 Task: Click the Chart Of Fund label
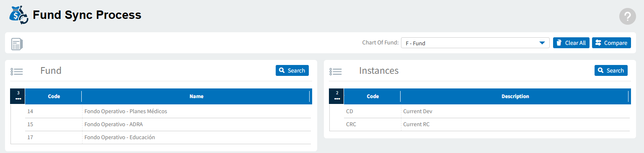tap(380, 43)
